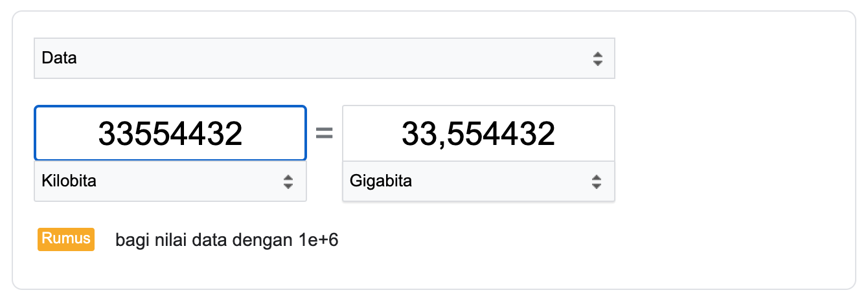Image resolution: width=868 pixels, height=299 pixels.
Task: Click the "Gigabita" unit label
Action: [381, 181]
